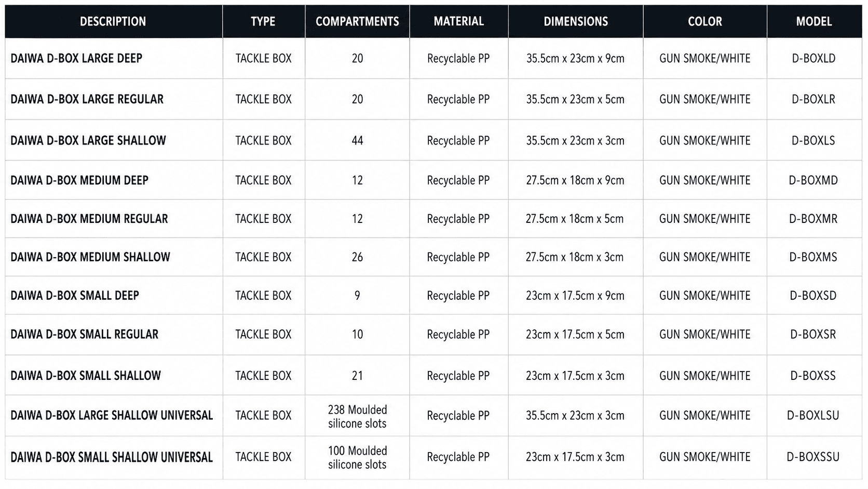Click the COLOR column header
868x489 pixels.
[705, 21]
